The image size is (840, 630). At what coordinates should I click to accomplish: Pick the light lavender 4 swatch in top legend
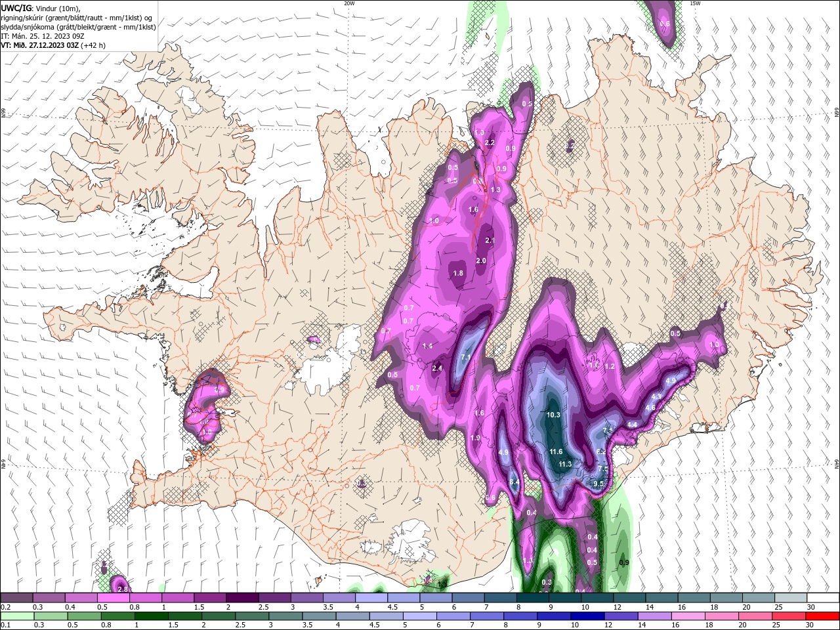(x=371, y=598)
